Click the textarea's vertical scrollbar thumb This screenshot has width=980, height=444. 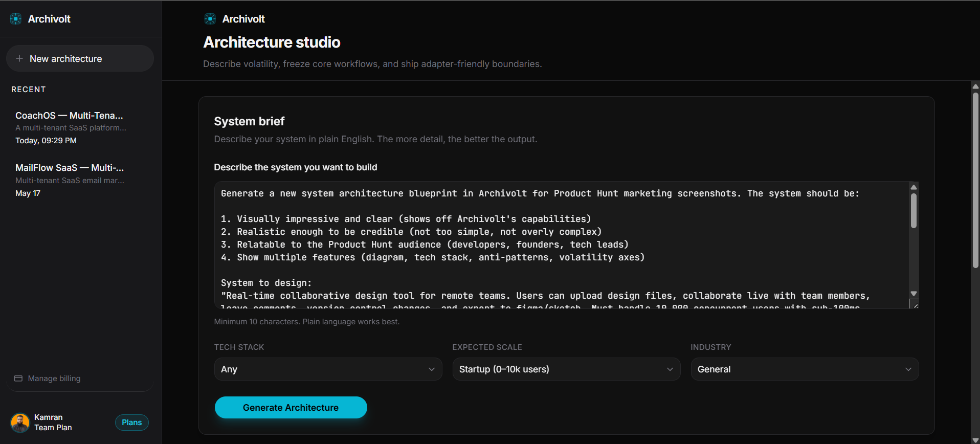click(x=914, y=211)
